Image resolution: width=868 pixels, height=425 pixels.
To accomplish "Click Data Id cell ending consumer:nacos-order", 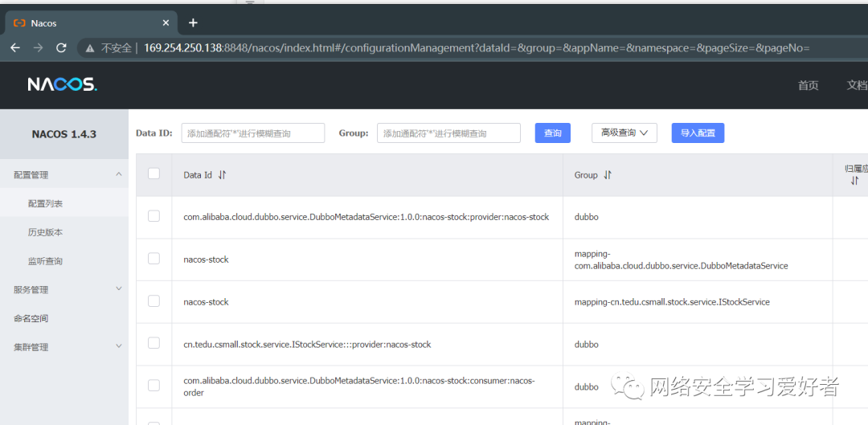I will coord(359,386).
